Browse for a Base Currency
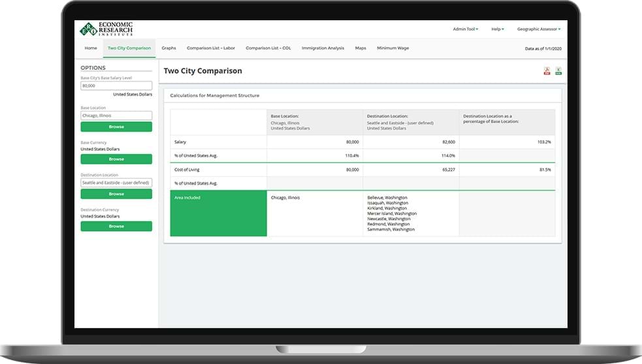Screen dimensions: 642x364 point(116,159)
